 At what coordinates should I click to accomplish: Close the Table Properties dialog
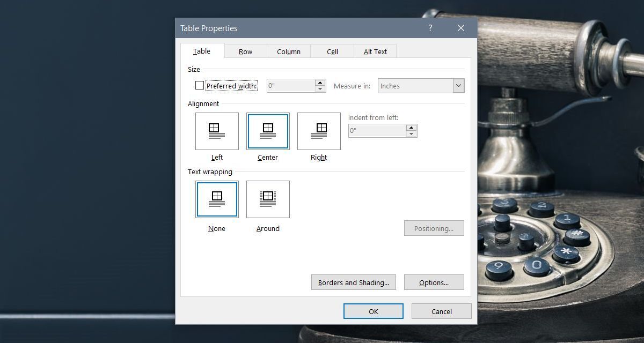pos(460,28)
